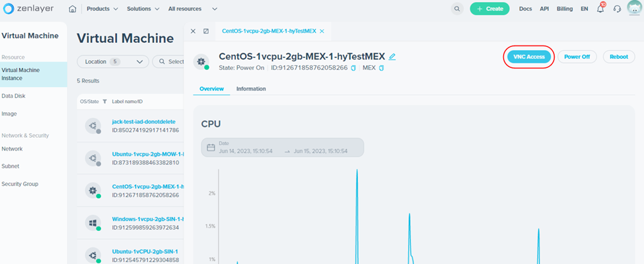Screen dimensions: 644x264
Task: Close the CentOS-1vcpu-2gb-MEX-1-hyTestMEX tab
Action: [x=322, y=31]
